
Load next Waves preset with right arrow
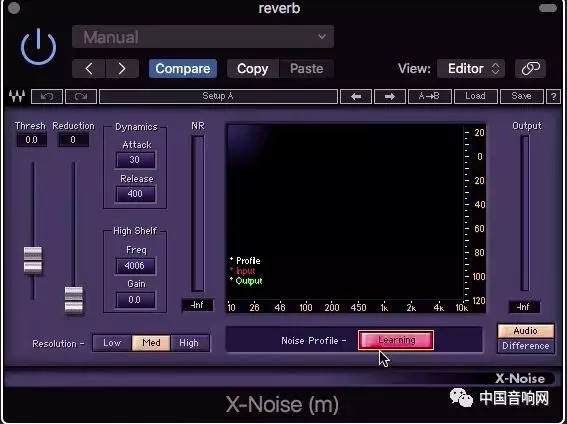point(389,97)
